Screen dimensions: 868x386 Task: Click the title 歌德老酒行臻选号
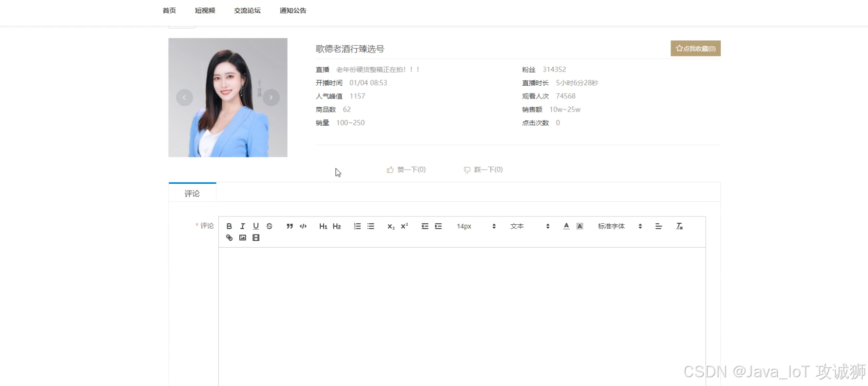[350, 49]
